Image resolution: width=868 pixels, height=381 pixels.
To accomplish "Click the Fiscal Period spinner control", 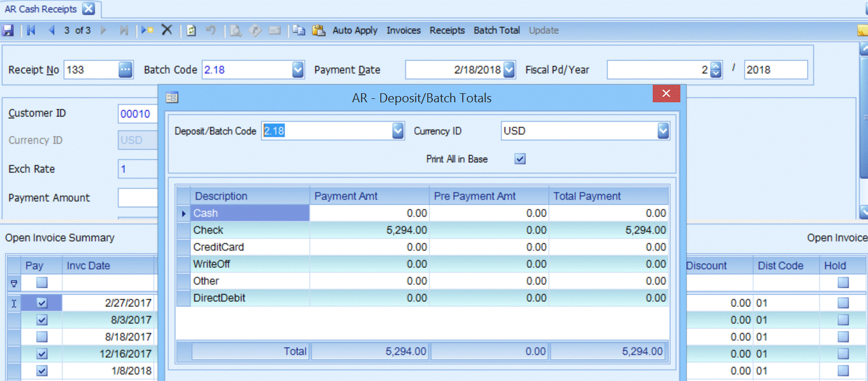I will (716, 70).
